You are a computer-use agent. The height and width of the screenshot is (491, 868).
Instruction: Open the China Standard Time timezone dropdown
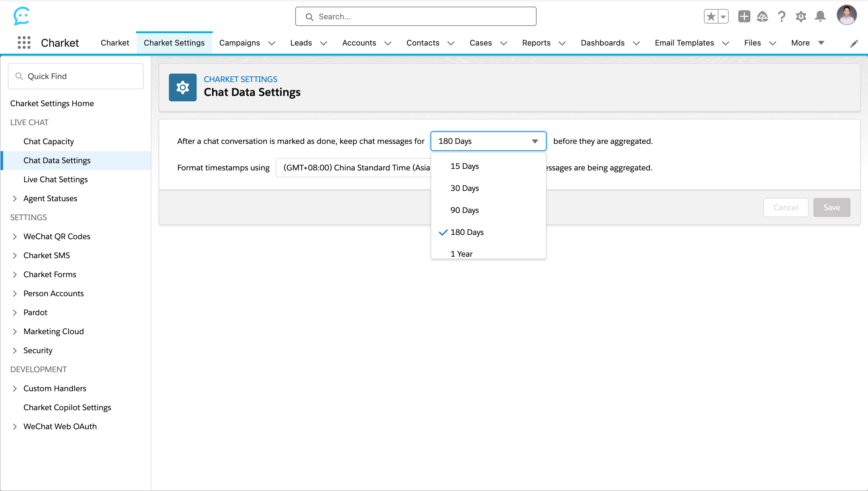coord(353,168)
